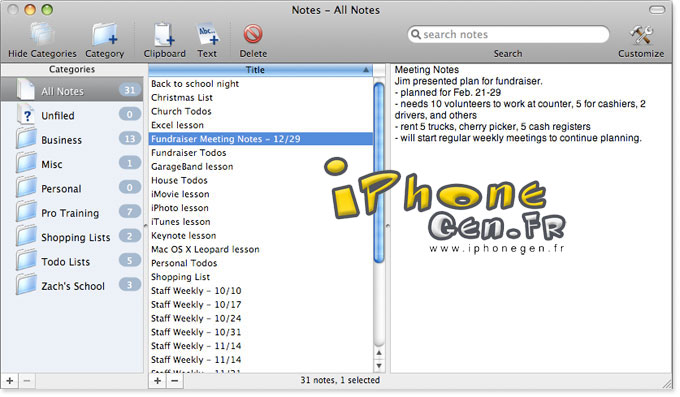Select the All Notes category icon

pyautogui.click(x=26, y=90)
